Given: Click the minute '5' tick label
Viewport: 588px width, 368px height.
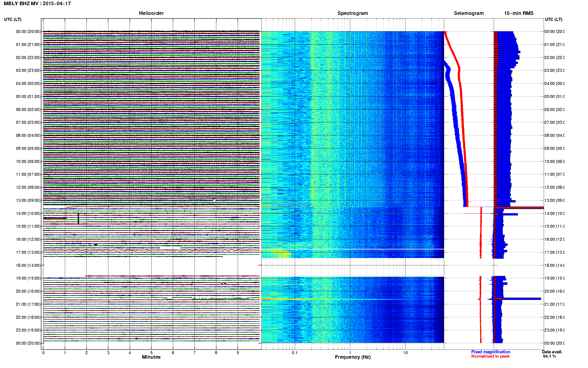Looking at the screenshot, I should pos(151,353).
